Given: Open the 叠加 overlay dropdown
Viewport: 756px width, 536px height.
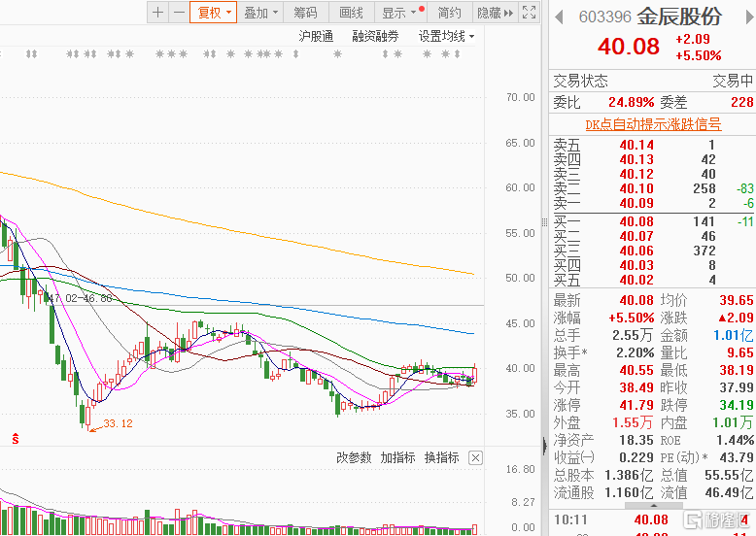Looking at the screenshot, I should click(x=260, y=13).
